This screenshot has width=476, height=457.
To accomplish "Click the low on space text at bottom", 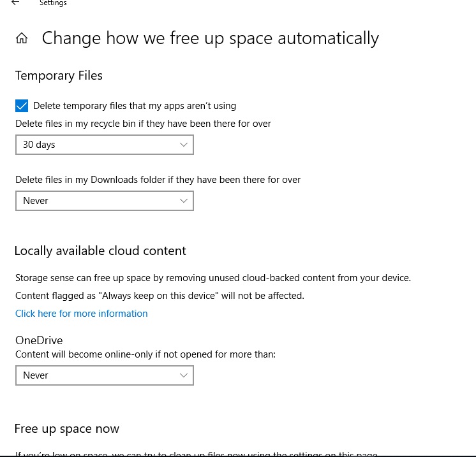I will [x=197, y=454].
